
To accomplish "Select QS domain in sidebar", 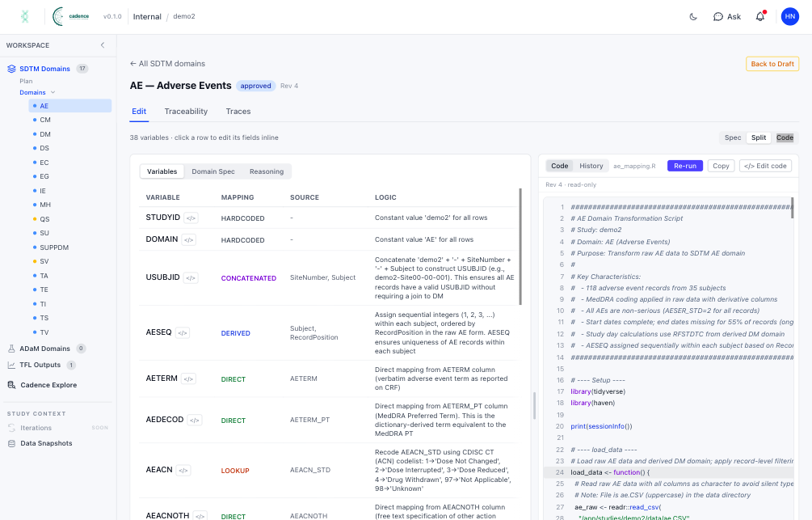I will click(70, 219).
